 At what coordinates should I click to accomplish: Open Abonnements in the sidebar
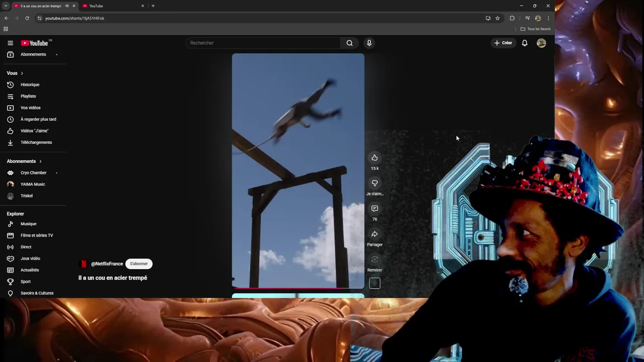(x=33, y=54)
